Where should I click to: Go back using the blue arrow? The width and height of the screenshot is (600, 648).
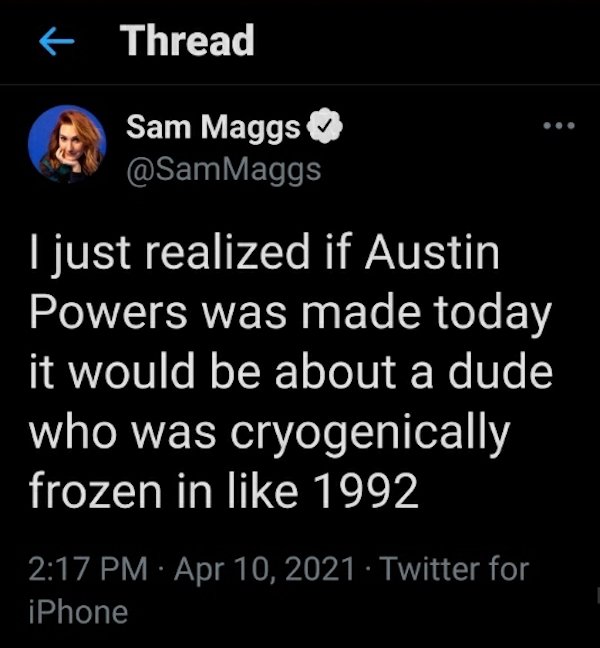coord(57,41)
